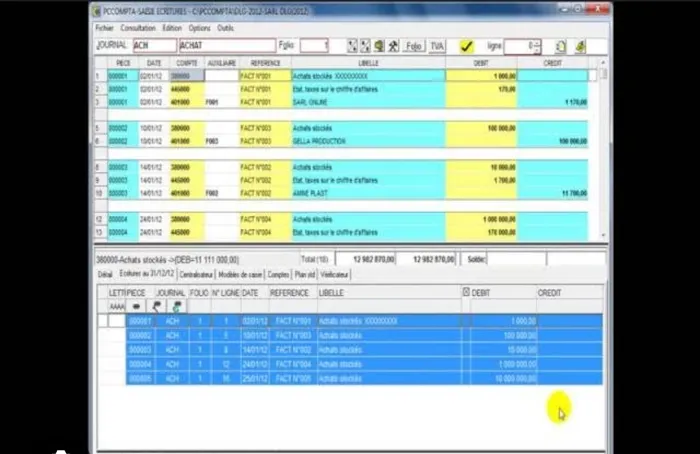Click the yellow checkmark validate icon

[x=466, y=46]
